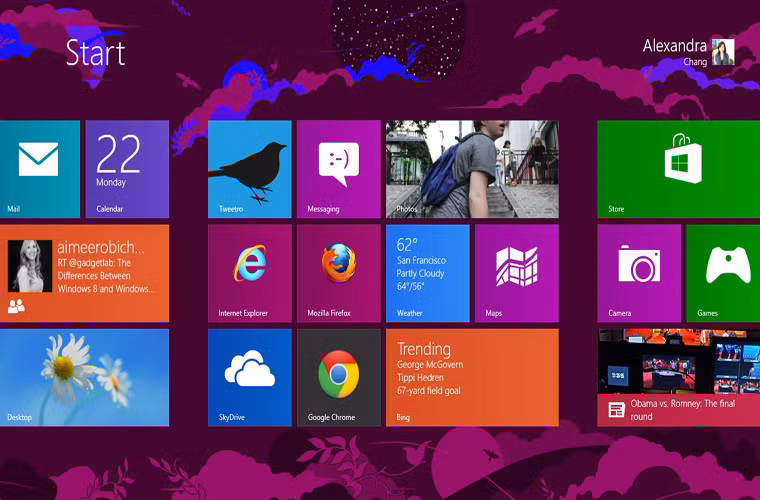Image resolution: width=760 pixels, height=500 pixels.
Task: Click the People icon in the orange tile
Action: 16,306
